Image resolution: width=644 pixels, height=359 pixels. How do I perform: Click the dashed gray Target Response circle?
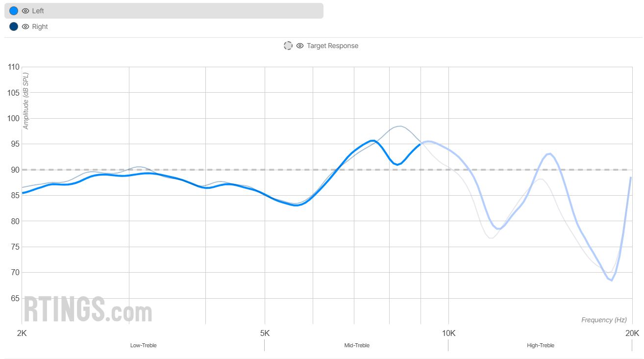[x=288, y=46]
